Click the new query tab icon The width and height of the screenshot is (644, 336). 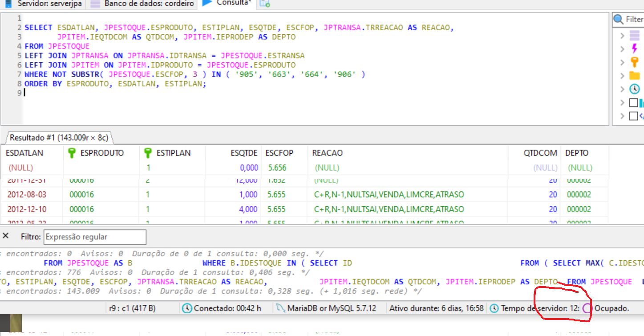click(x=265, y=4)
